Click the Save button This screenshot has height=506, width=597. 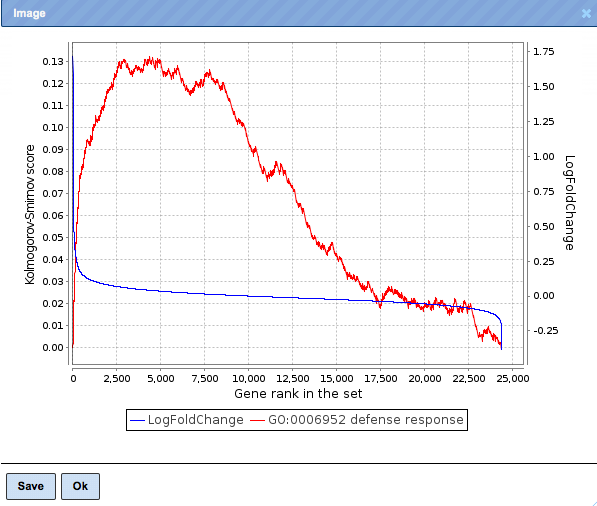coord(31,486)
